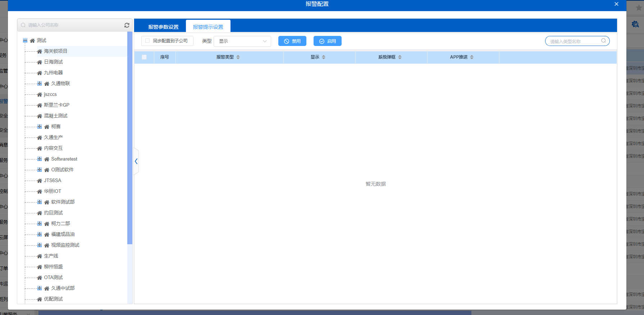Collapse the 测试 root tree node
Viewport: 644px width, 315px height.
(25, 41)
